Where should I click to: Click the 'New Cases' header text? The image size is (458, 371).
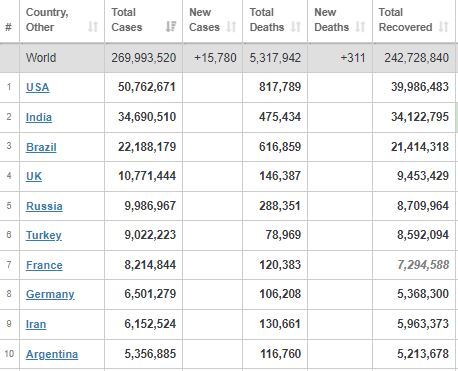204,20
